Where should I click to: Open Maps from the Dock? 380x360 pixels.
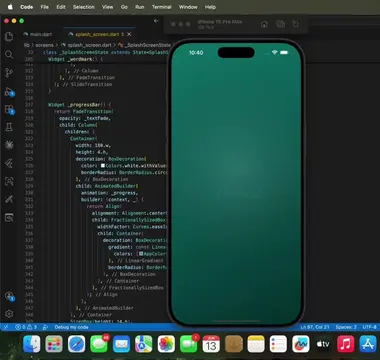coord(144,344)
